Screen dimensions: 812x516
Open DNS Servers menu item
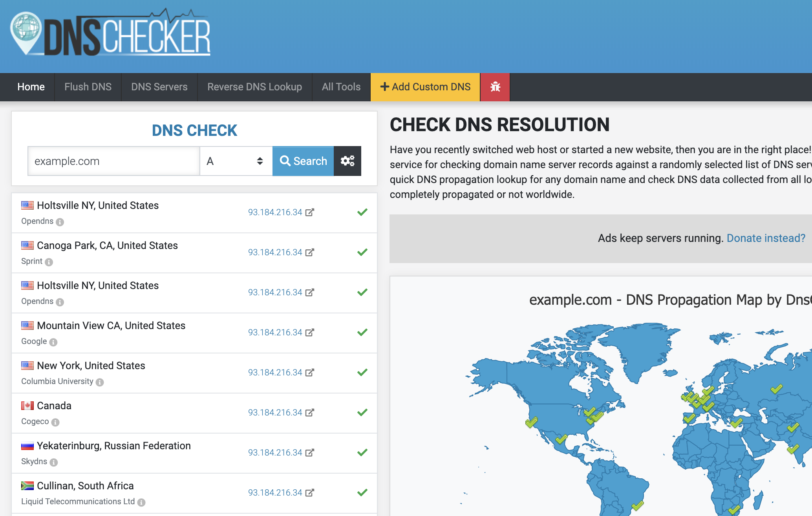pyautogui.click(x=159, y=87)
